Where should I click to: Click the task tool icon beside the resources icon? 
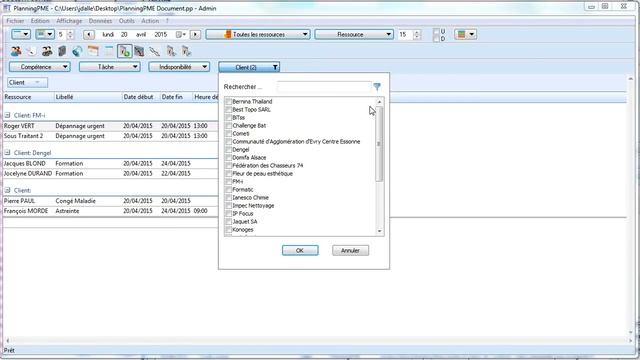[x=31, y=51]
